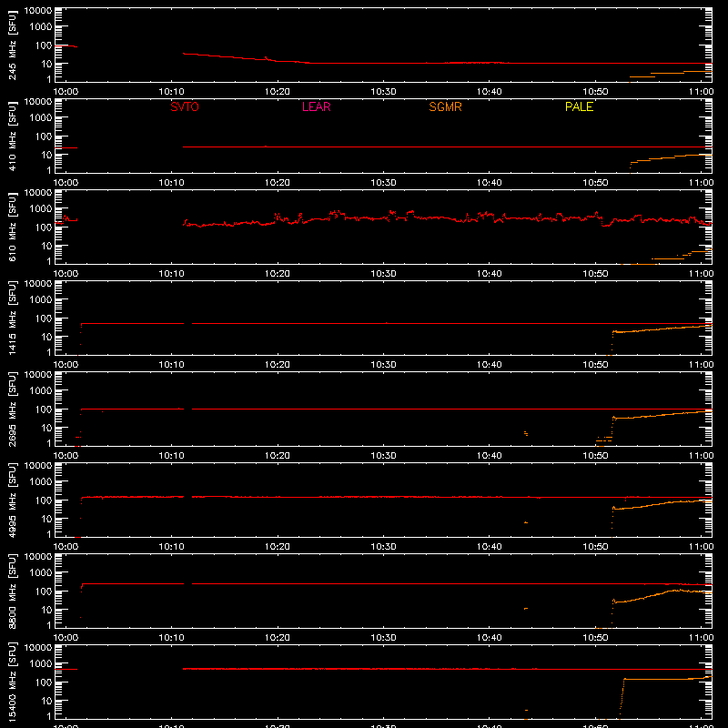Click 10:50 time label under 4995 MHz panel
Screen dimensions: 728x728
pos(595,547)
